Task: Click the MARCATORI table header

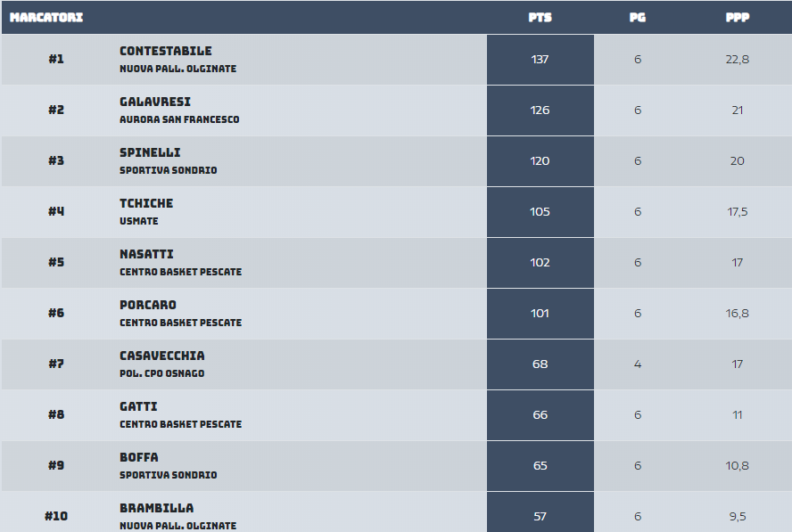Action: (46, 18)
